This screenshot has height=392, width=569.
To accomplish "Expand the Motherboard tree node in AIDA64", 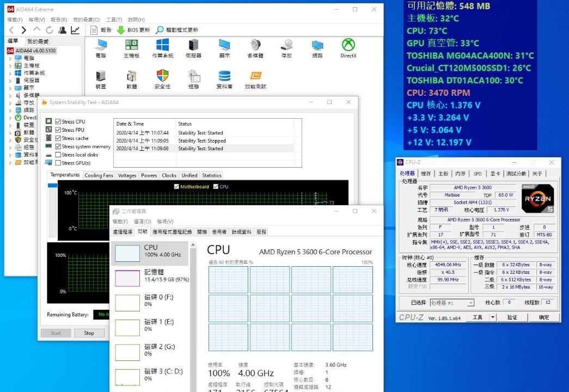I will [10, 66].
